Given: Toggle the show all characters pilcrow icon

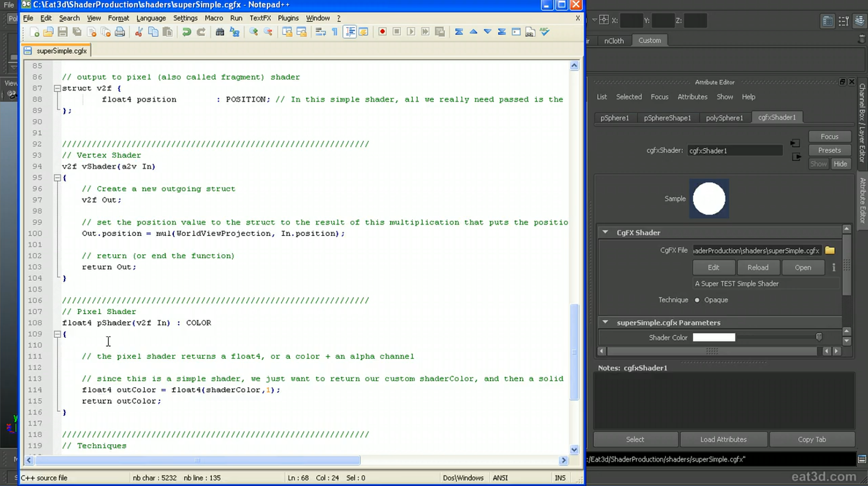Looking at the screenshot, I should [335, 32].
